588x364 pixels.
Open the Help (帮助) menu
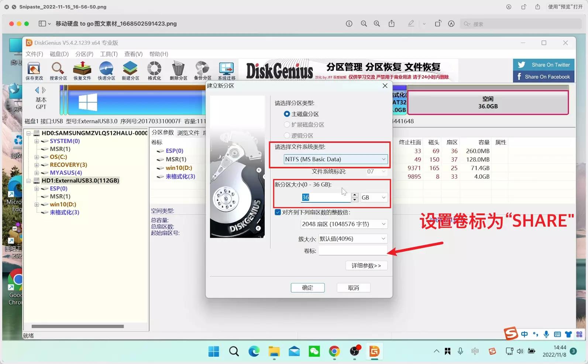[x=159, y=54]
